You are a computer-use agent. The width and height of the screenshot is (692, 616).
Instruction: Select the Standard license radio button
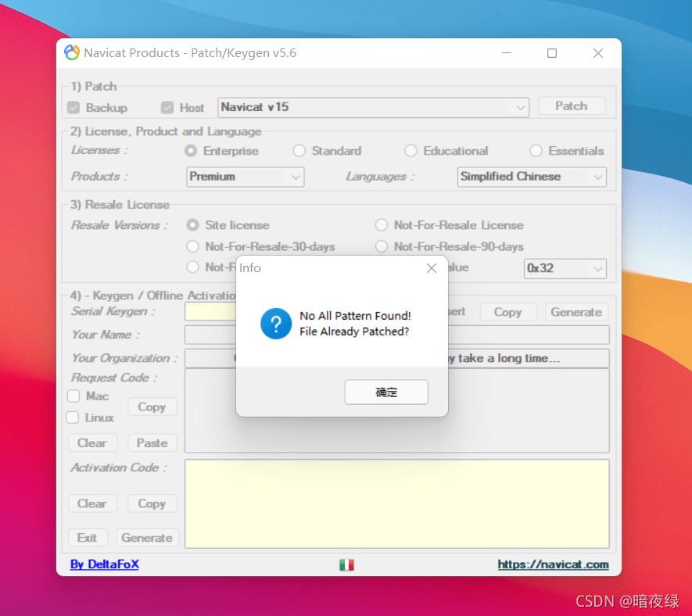point(299,151)
